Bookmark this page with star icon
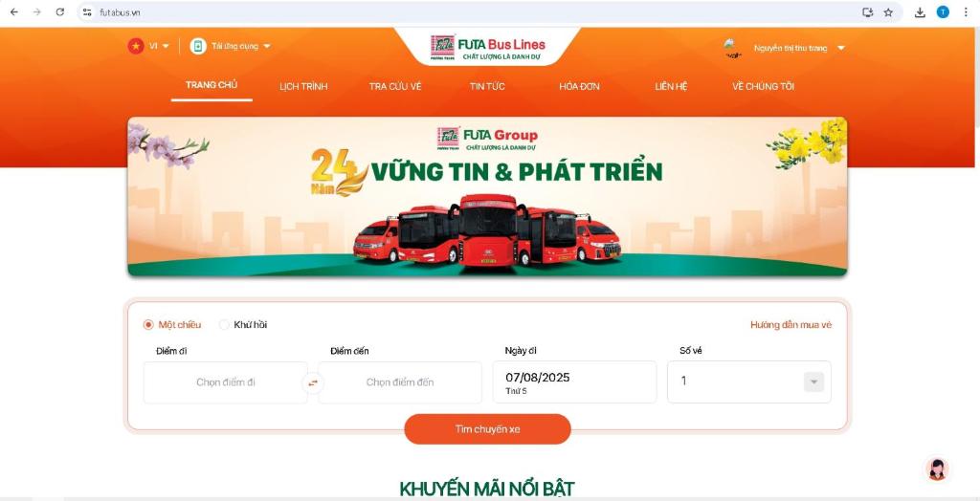 [888, 11]
